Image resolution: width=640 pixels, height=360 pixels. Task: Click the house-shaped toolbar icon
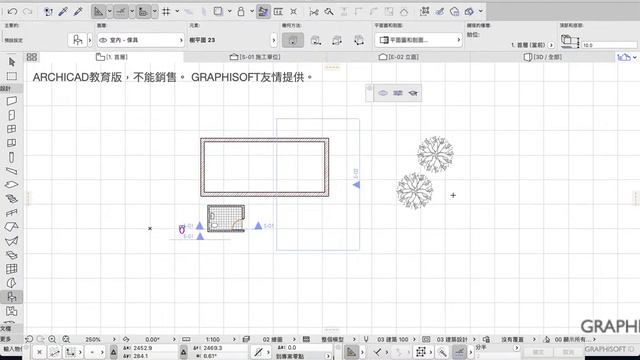point(404,11)
